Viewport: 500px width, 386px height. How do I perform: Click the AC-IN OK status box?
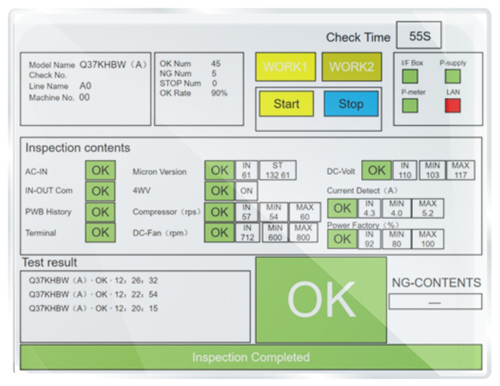(100, 170)
